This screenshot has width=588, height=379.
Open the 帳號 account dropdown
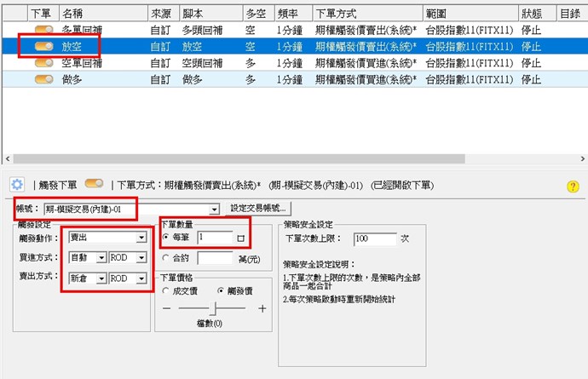point(215,209)
